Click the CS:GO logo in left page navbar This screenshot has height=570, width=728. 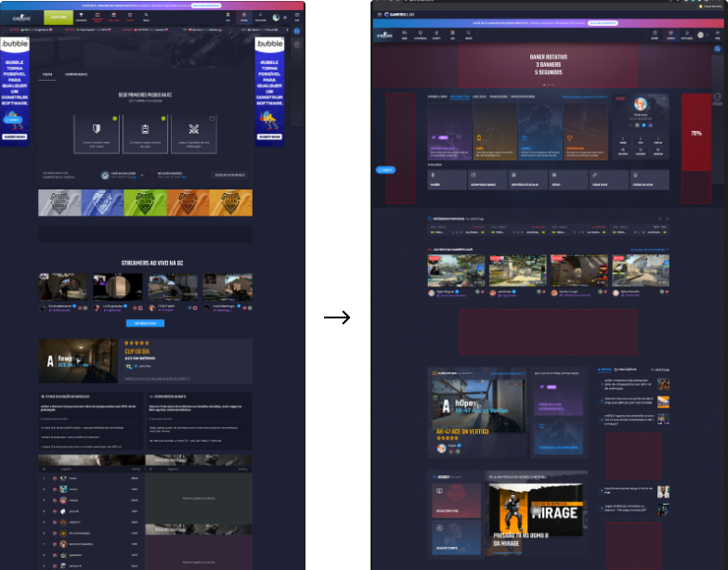click(21, 18)
